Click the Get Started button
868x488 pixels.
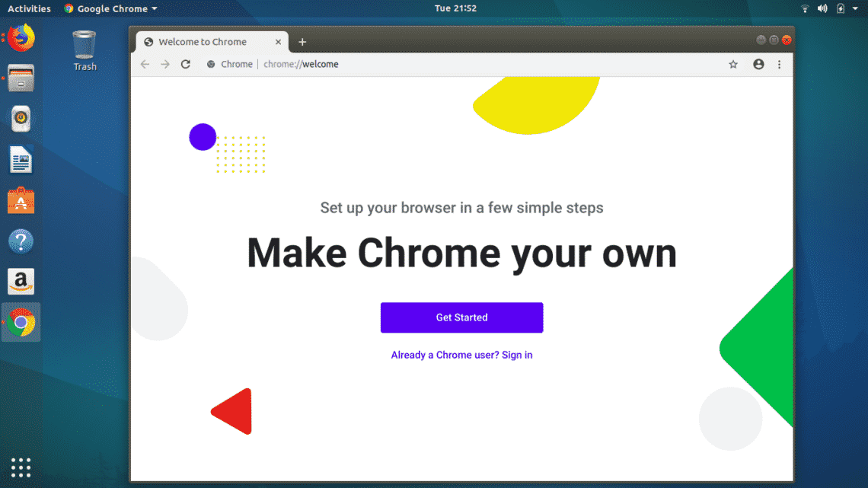pyautogui.click(x=461, y=317)
